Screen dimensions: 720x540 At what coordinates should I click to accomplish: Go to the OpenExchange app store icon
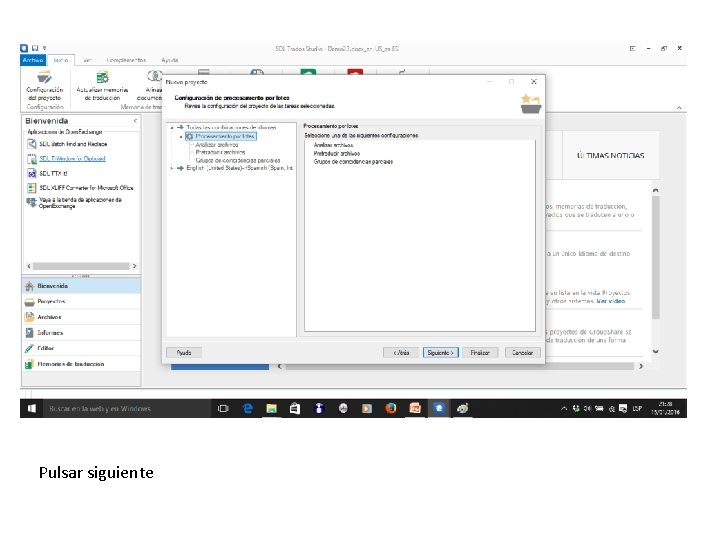pyautogui.click(x=31, y=202)
